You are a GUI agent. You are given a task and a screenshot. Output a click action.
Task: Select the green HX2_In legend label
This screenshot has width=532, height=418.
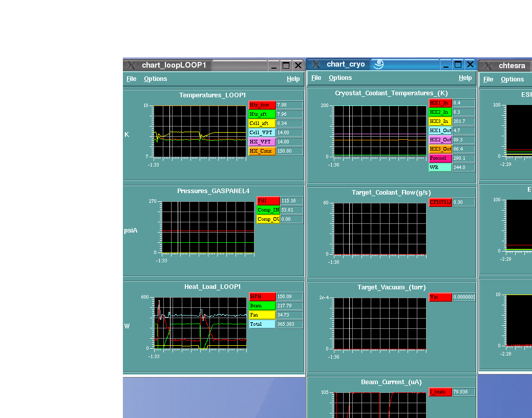point(440,112)
